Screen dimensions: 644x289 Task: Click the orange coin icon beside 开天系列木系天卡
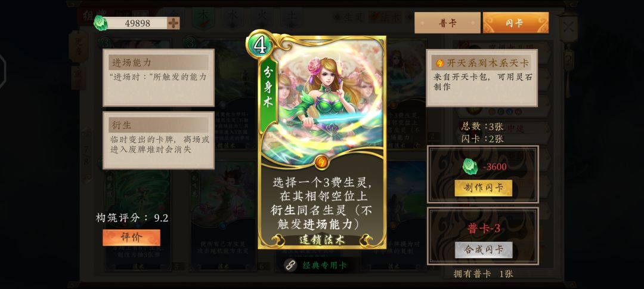(440, 63)
